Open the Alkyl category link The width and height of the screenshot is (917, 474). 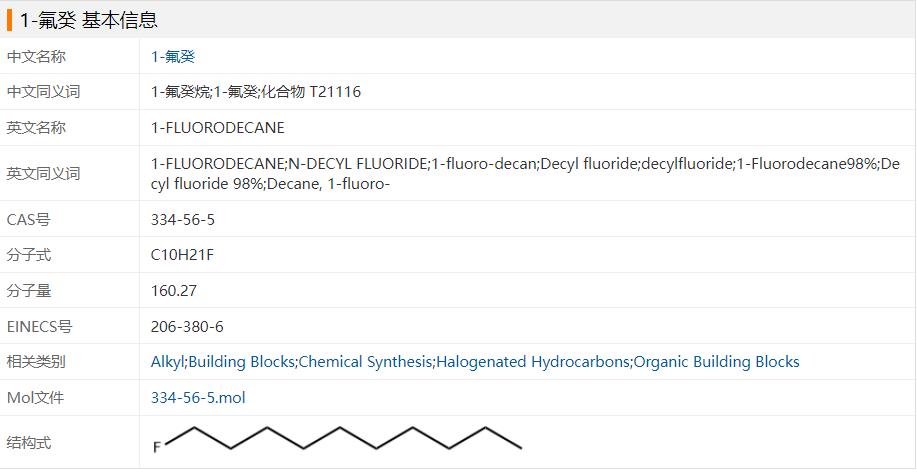tap(167, 362)
